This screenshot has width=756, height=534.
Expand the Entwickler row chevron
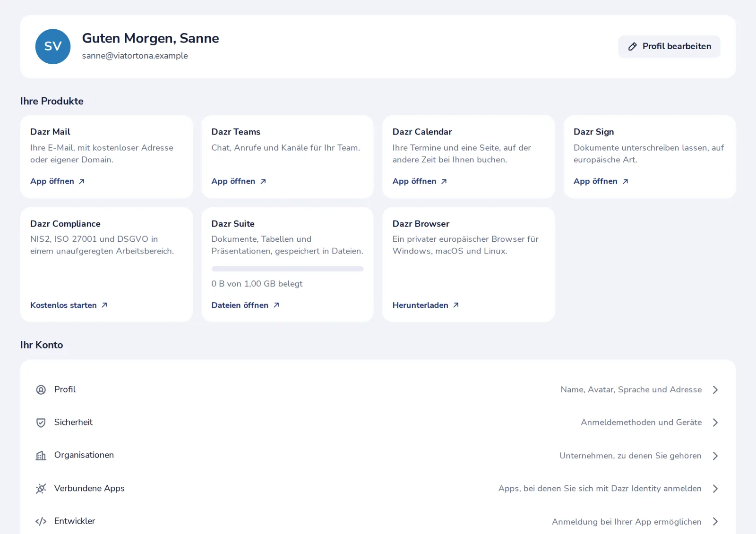[715, 521]
